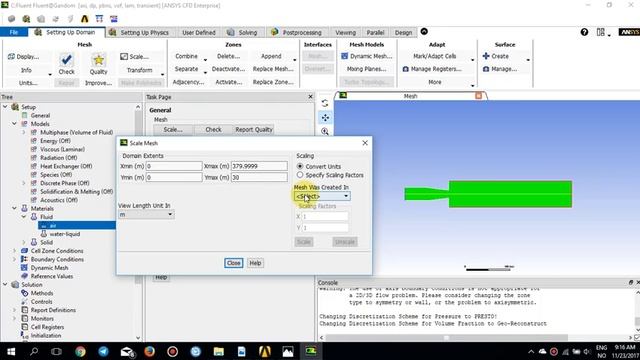The width and height of the screenshot is (640, 360).
Task: Click the Display mesh button
Action: pyautogui.click(x=23, y=56)
